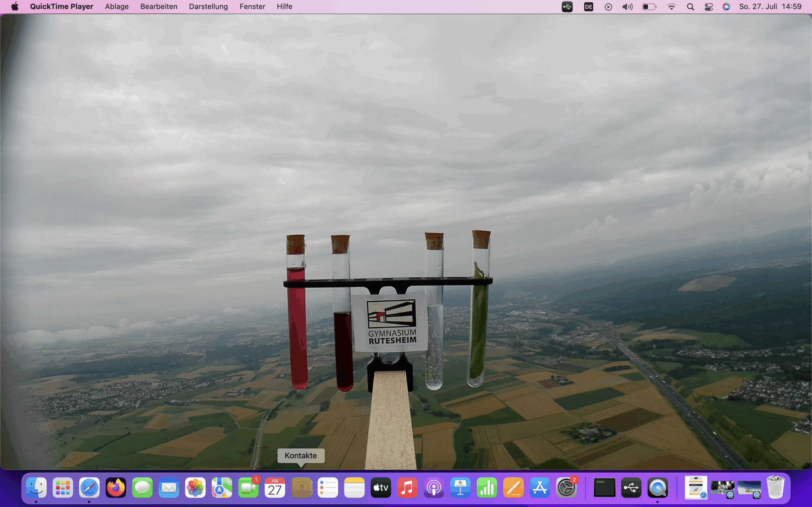Open Control Center in the menu bar
Screen dimensions: 812x507
coord(708,7)
